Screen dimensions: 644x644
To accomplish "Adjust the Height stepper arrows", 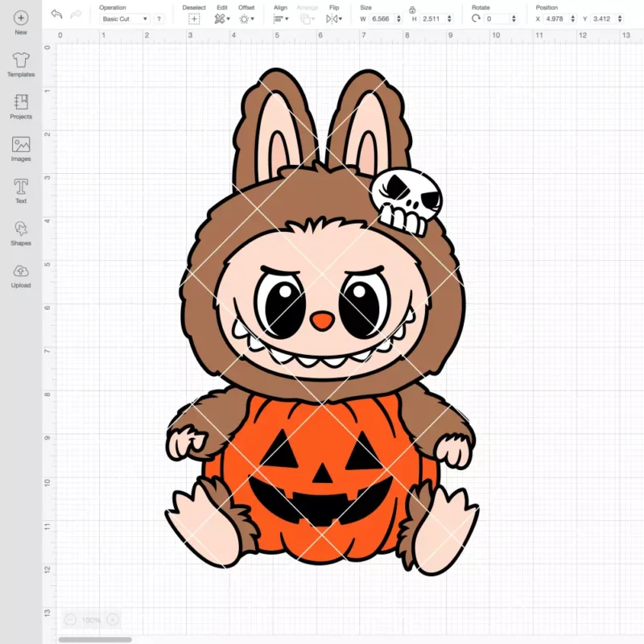I will click(449, 19).
